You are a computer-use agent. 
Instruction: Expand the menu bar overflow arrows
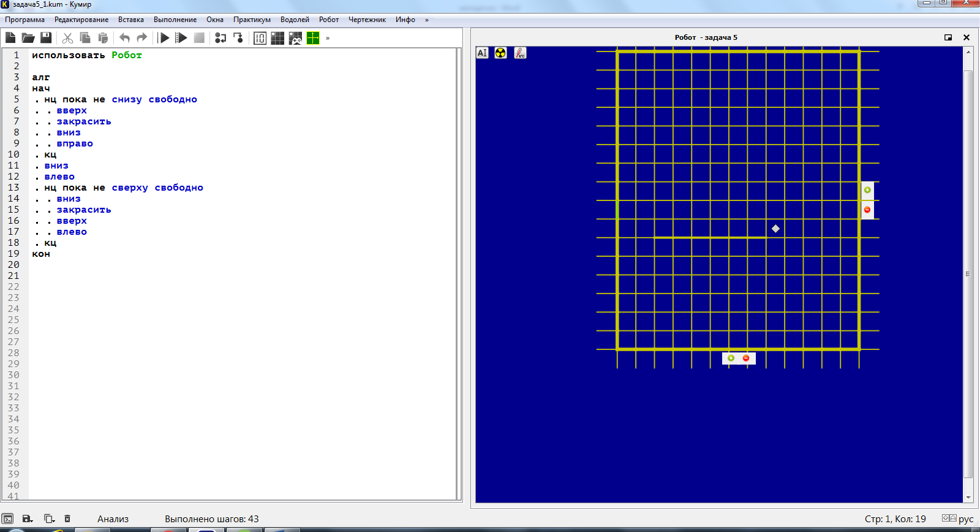[427, 20]
